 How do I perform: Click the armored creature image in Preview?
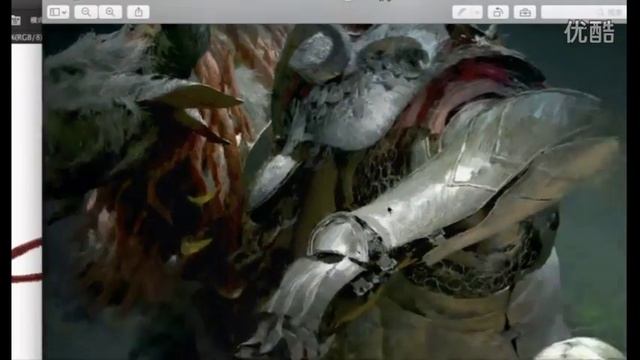pos(334,191)
